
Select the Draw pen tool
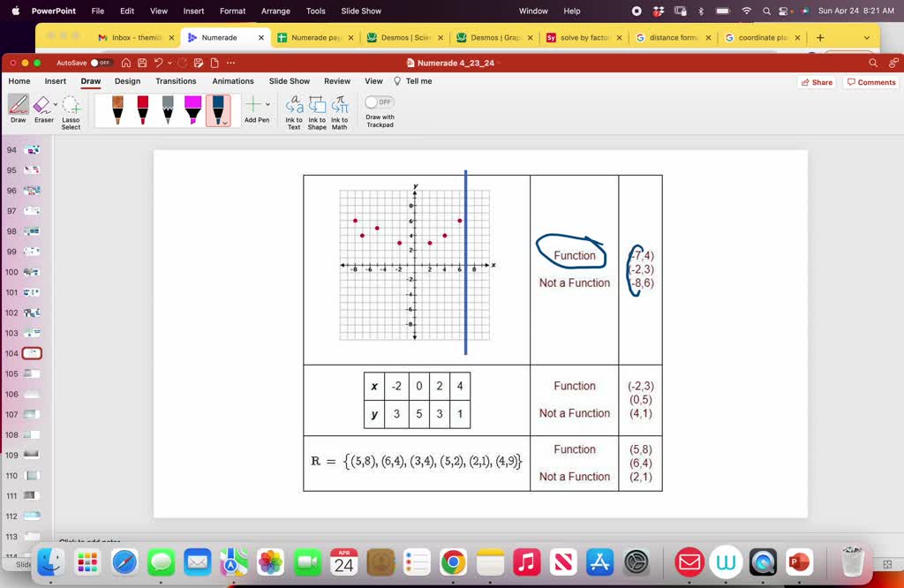[18, 105]
